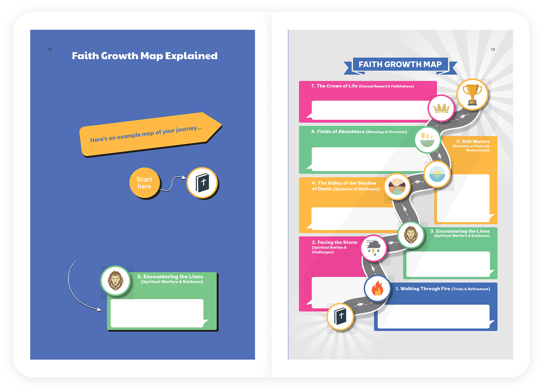Click the gold trophy icon

(x=472, y=95)
